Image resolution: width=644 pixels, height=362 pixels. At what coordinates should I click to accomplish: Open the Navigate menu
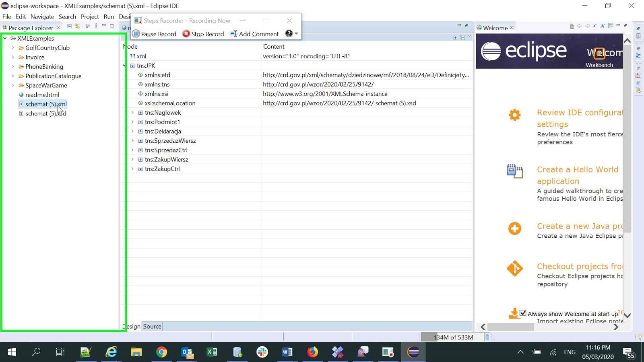point(42,16)
